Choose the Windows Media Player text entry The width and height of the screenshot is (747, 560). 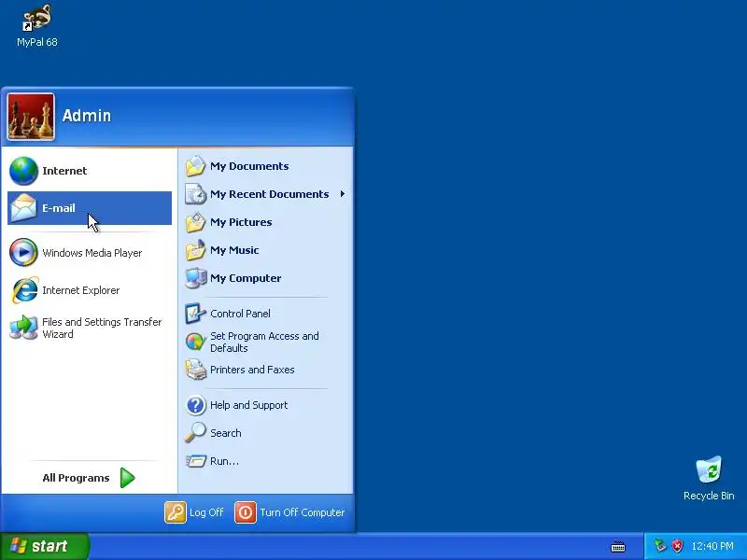pyautogui.click(x=92, y=253)
